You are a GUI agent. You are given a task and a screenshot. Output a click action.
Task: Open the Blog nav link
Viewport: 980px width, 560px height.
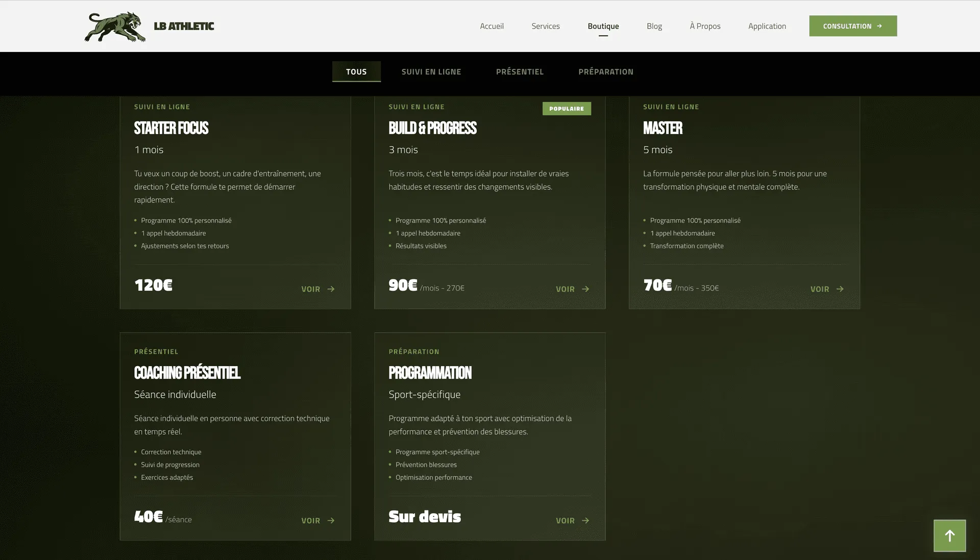(x=654, y=26)
